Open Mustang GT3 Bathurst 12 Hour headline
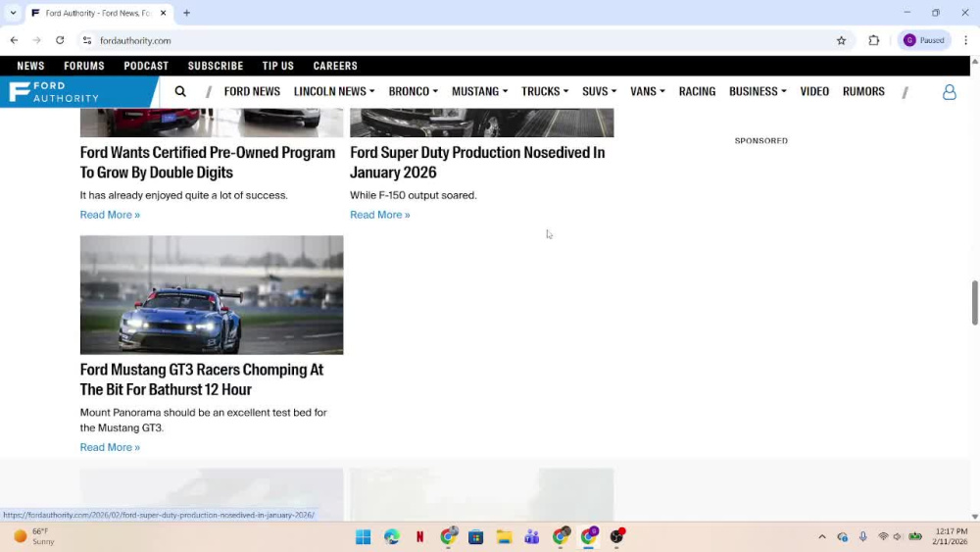Viewport: 980px width, 552px height. coord(202,379)
